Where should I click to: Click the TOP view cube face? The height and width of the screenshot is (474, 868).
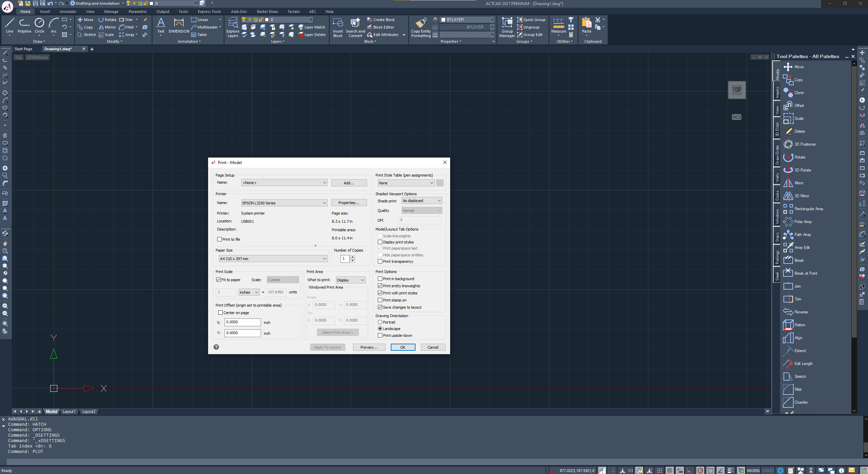point(737,90)
